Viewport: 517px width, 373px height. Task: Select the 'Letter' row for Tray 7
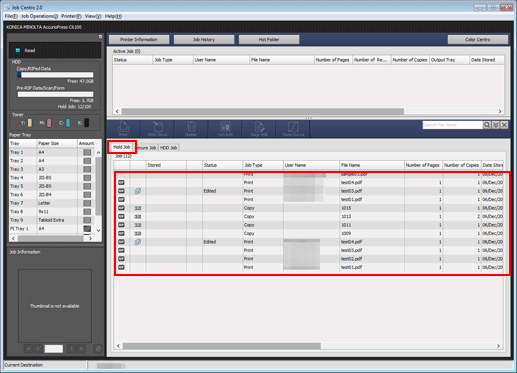pos(52,203)
